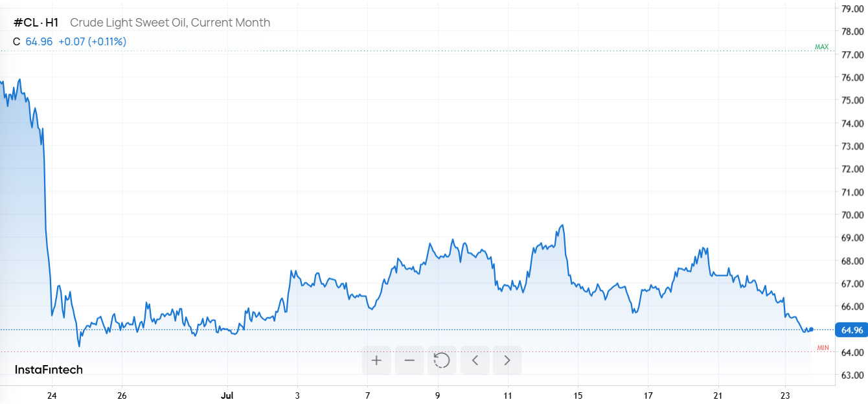Zoom out with the minus button
Screen dimensions: 868x413
pyautogui.click(x=409, y=360)
